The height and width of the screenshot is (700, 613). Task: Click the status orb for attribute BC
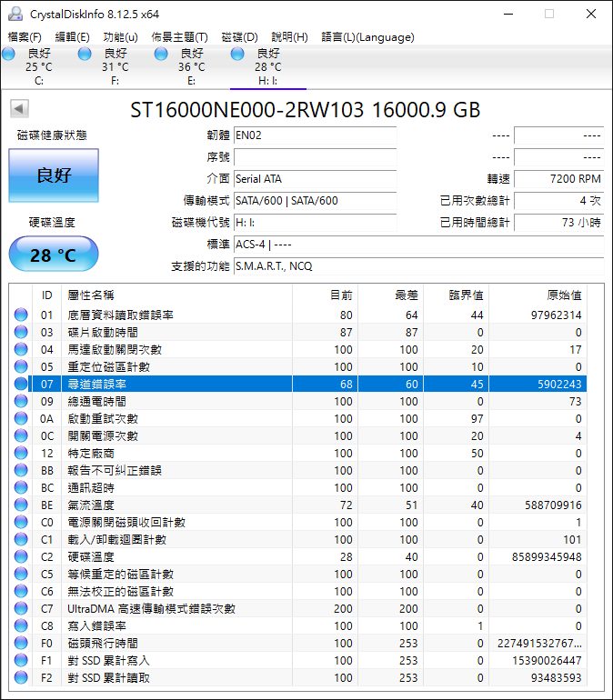[21, 487]
